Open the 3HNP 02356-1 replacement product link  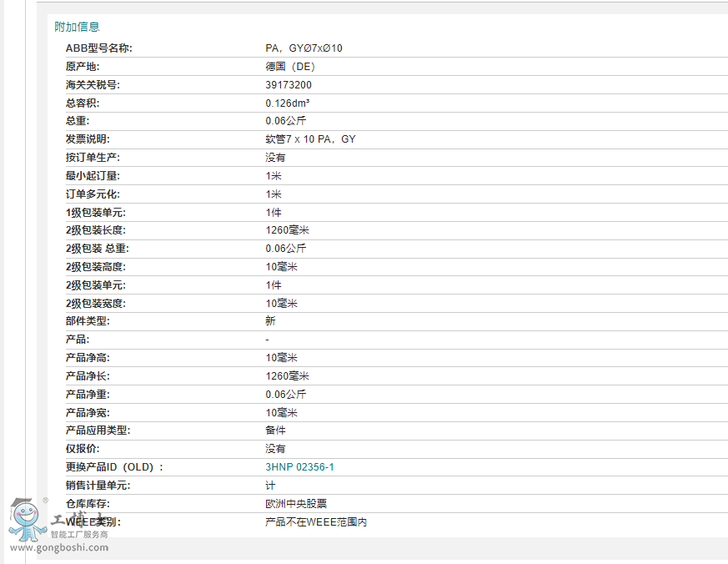pos(299,467)
